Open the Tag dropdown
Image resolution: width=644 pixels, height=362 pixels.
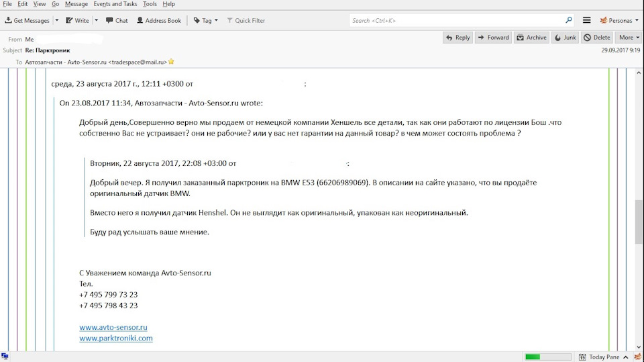[x=206, y=21]
